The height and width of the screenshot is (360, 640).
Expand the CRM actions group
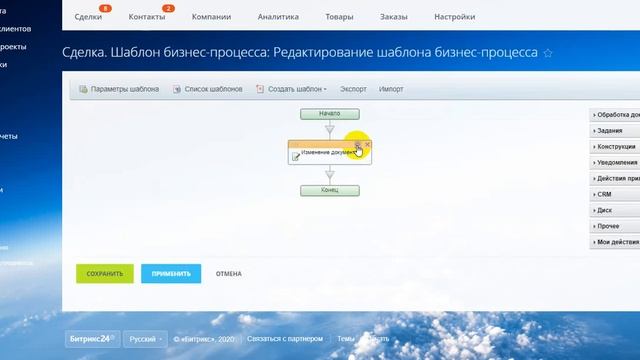point(615,195)
